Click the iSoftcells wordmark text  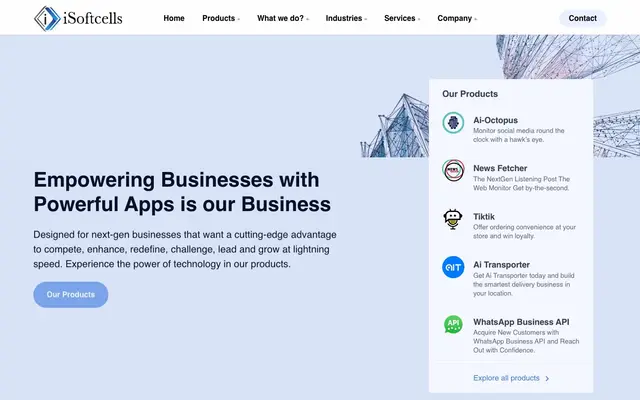click(93, 18)
